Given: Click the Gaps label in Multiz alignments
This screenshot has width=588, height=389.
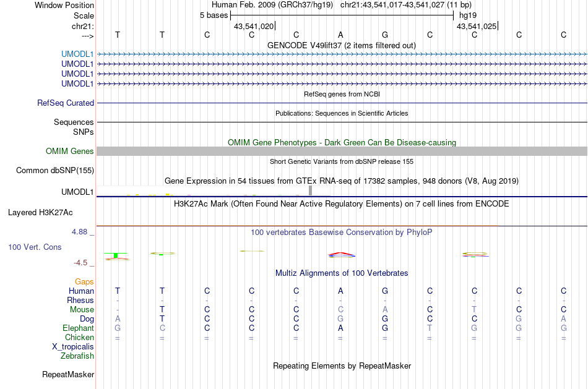Looking at the screenshot, I should coord(84,281).
